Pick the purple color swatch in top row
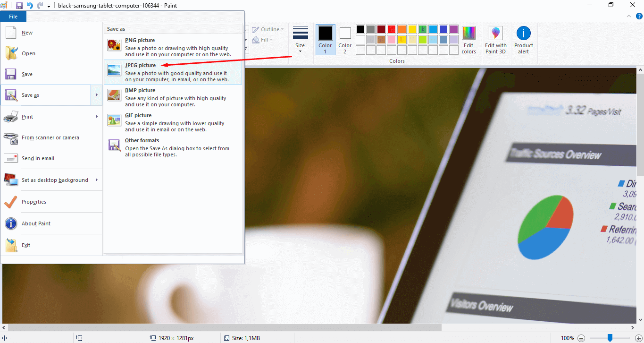644x343 pixels. [454, 29]
